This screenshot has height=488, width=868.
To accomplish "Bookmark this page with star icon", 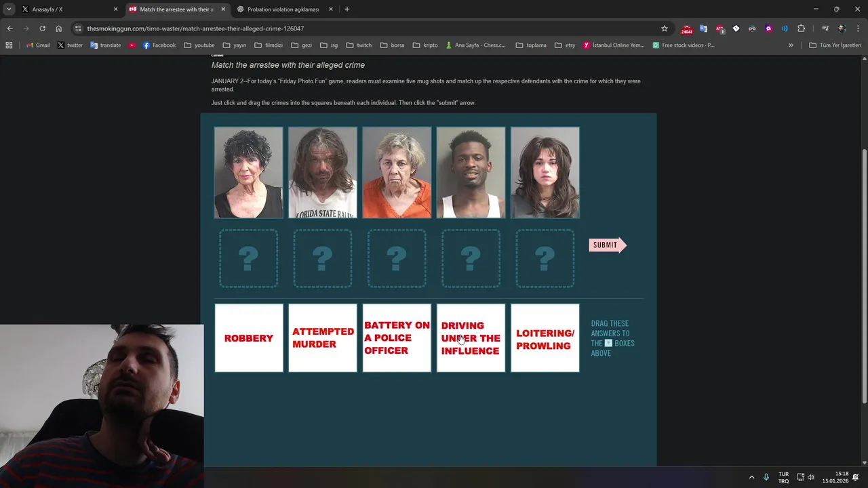I will point(665,28).
